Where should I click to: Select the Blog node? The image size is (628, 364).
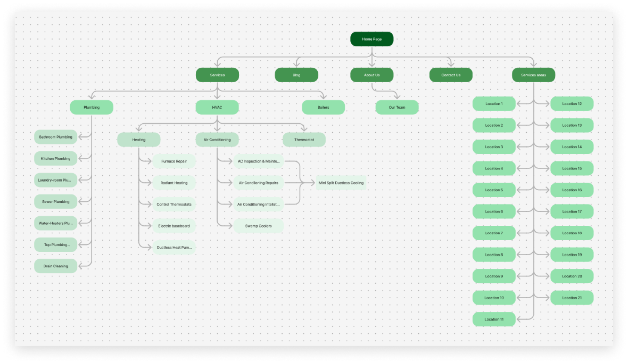(x=296, y=75)
